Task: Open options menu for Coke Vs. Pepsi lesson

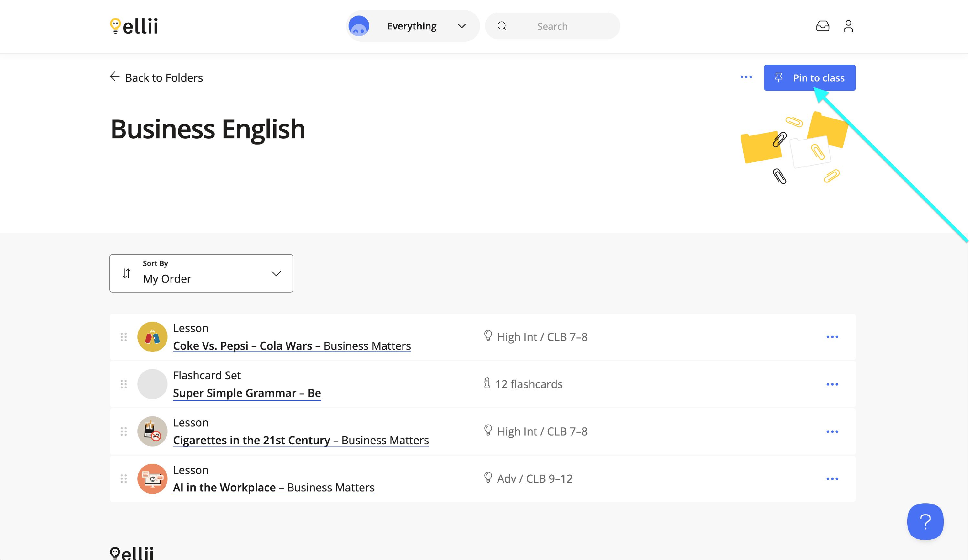Action: tap(832, 337)
